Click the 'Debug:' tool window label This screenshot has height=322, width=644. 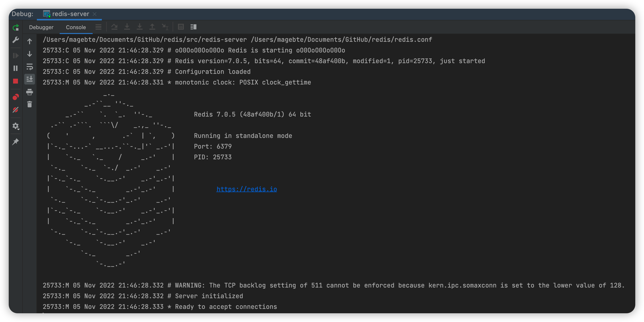point(23,14)
